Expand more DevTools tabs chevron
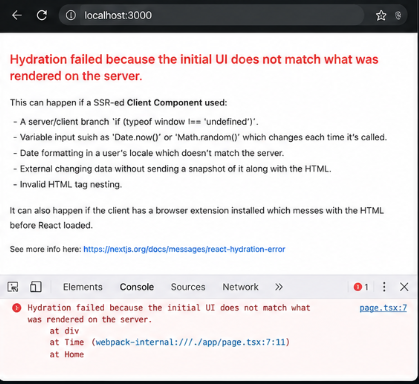The width and height of the screenshot is (419, 384). tap(279, 287)
